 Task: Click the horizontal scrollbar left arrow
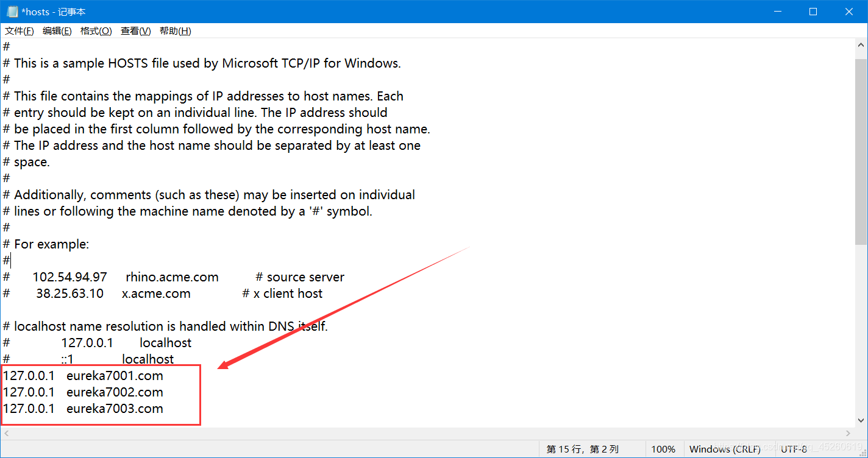(7, 434)
